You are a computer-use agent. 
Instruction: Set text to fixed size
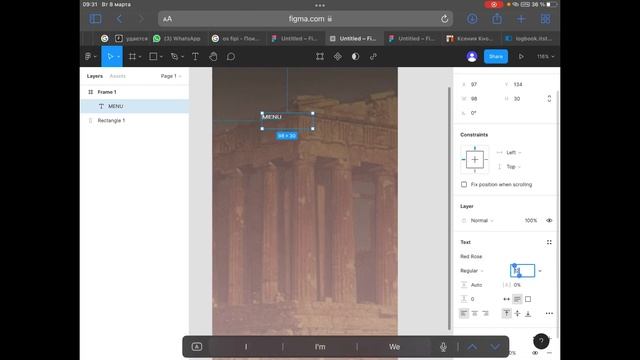pyautogui.click(x=528, y=299)
